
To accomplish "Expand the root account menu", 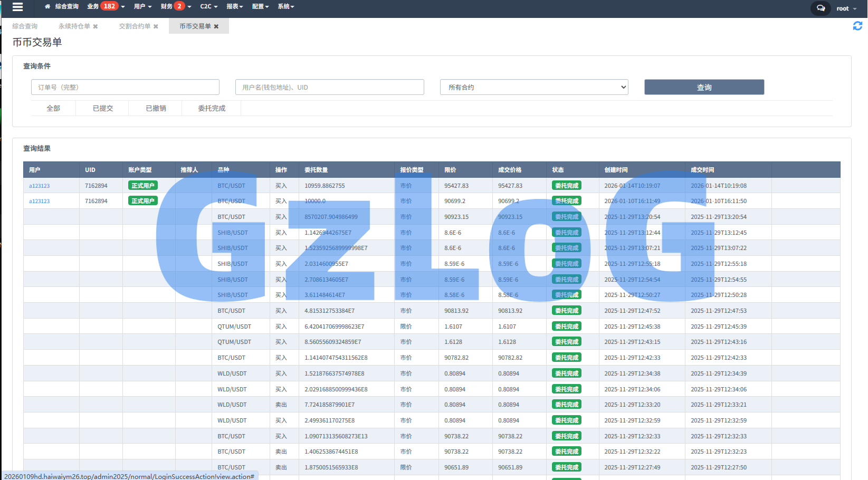I will [846, 8].
